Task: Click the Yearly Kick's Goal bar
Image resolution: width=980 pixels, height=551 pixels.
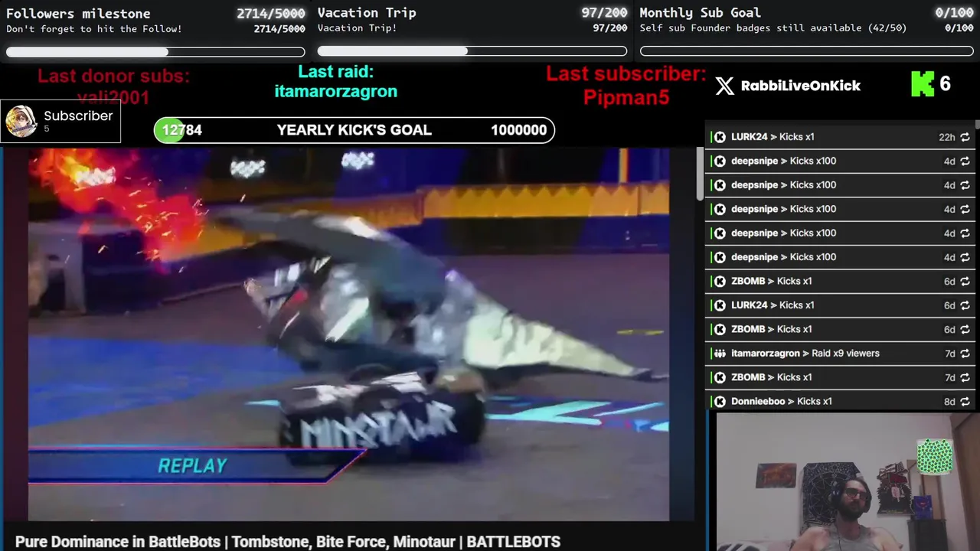Action: click(354, 130)
